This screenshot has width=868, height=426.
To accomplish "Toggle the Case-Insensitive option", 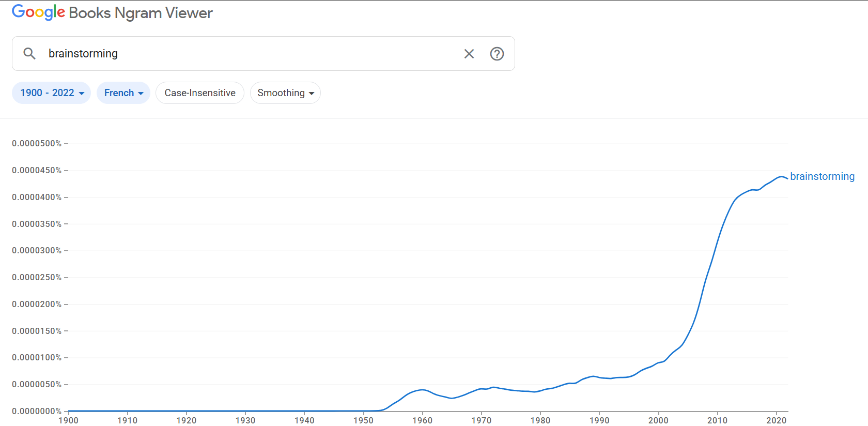I will pyautogui.click(x=200, y=93).
